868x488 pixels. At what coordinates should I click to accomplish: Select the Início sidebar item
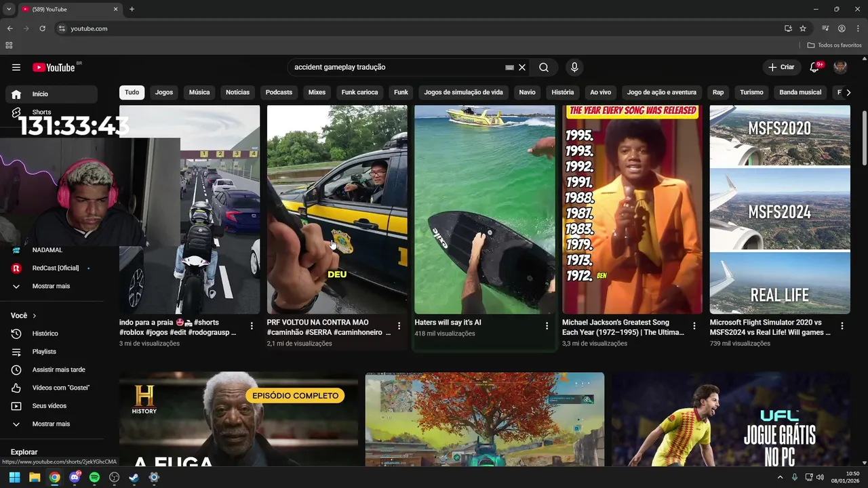coord(52,94)
